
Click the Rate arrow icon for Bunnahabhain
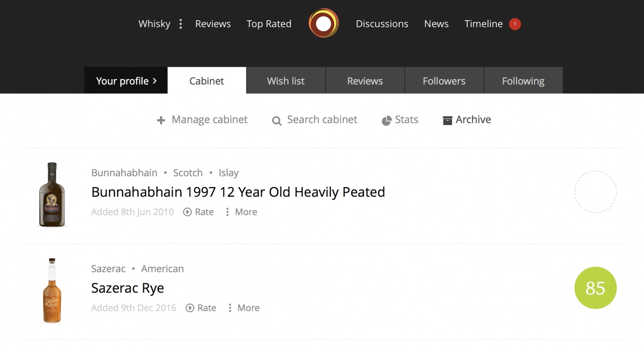coord(188,212)
